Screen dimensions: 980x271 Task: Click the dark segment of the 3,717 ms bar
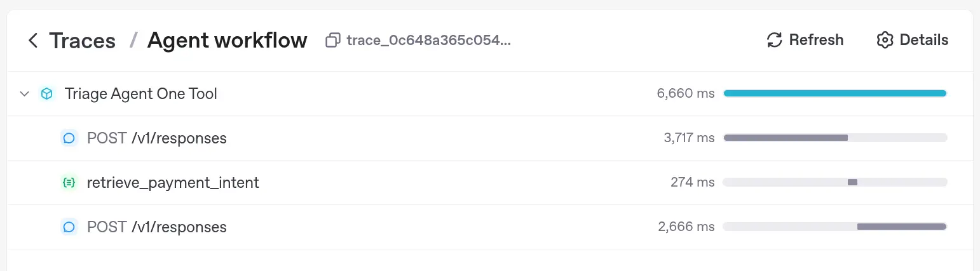(x=786, y=138)
